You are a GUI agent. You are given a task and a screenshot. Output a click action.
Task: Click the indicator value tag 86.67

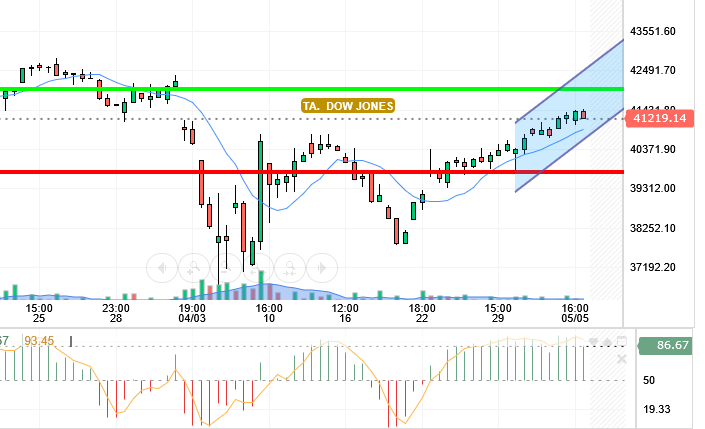point(666,345)
